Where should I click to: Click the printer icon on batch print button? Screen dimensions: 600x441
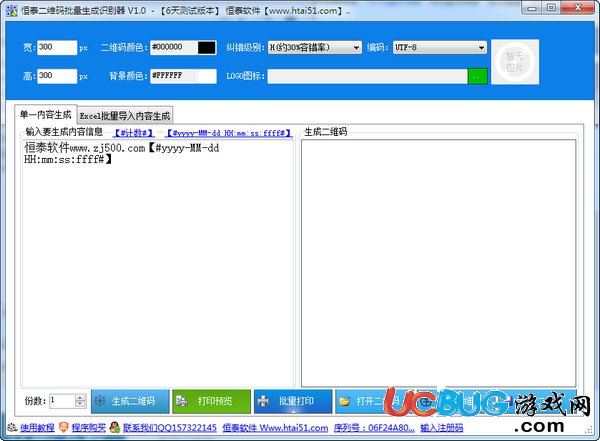click(263, 401)
